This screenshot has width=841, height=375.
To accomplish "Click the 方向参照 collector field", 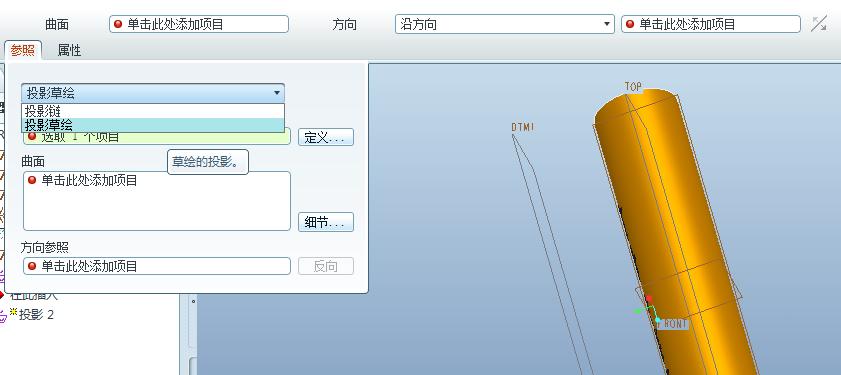I will click(157, 266).
